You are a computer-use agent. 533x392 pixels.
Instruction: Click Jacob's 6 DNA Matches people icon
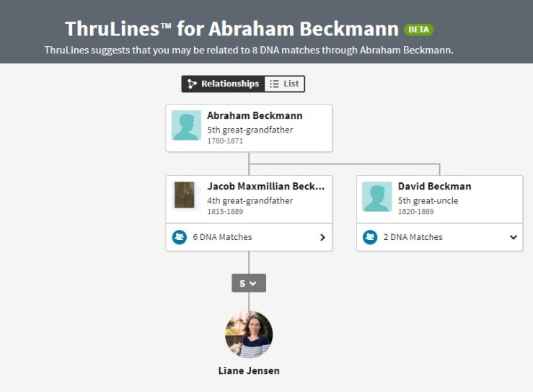(180, 237)
